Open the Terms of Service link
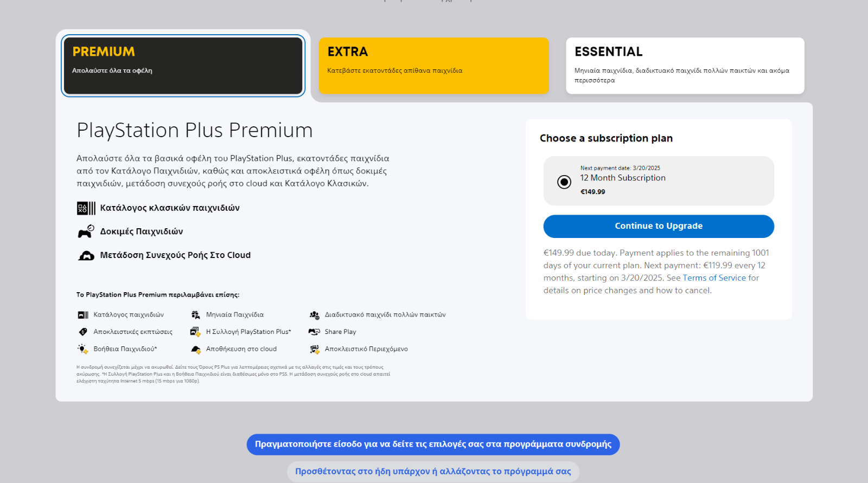 click(x=714, y=278)
